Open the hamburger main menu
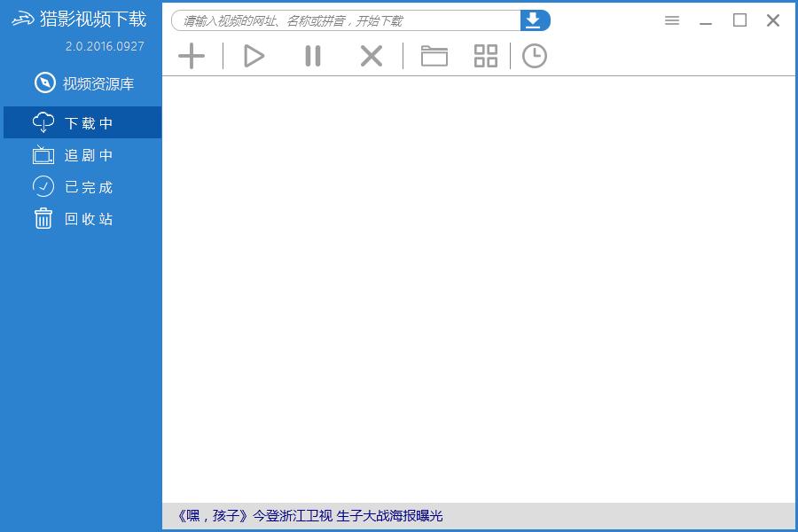Viewport: 798px width, 532px height. [x=672, y=20]
